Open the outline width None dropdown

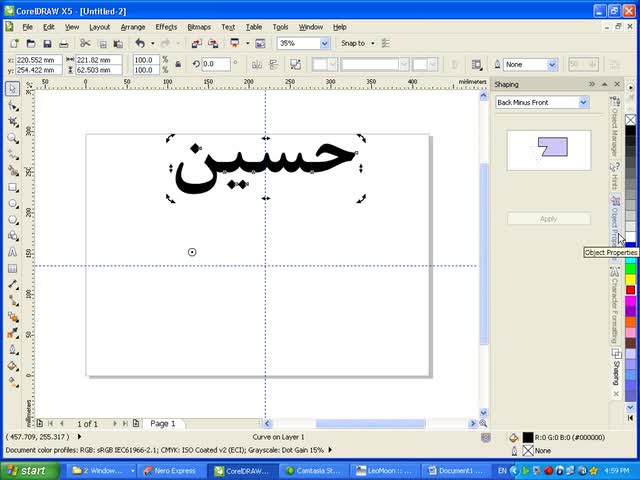point(552,64)
